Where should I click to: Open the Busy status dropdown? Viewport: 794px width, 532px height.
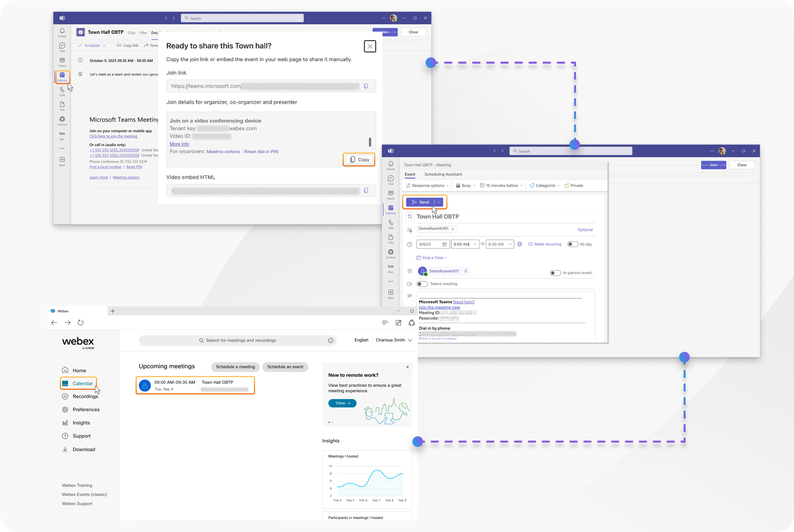point(465,186)
